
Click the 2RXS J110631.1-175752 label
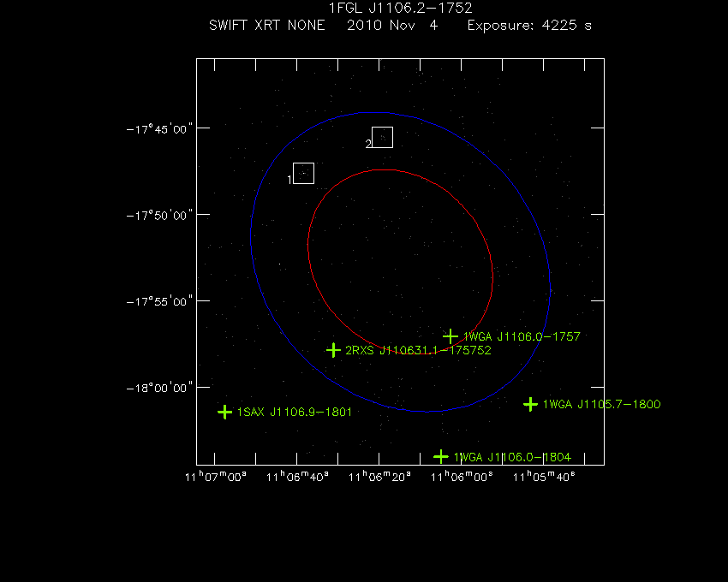click(418, 350)
